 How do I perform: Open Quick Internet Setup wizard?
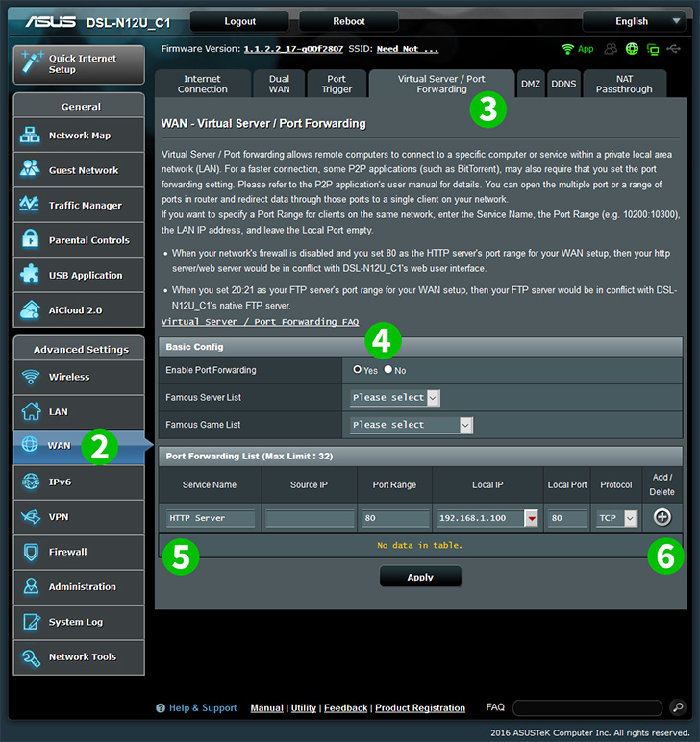point(79,64)
